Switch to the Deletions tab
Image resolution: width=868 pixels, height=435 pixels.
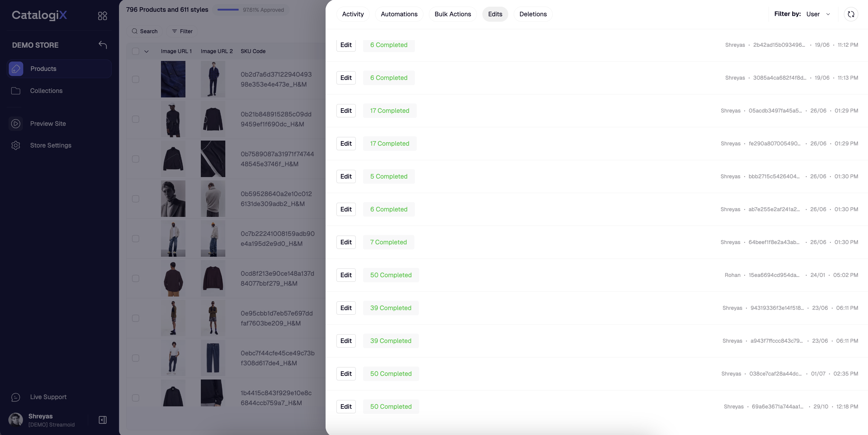pyautogui.click(x=533, y=14)
